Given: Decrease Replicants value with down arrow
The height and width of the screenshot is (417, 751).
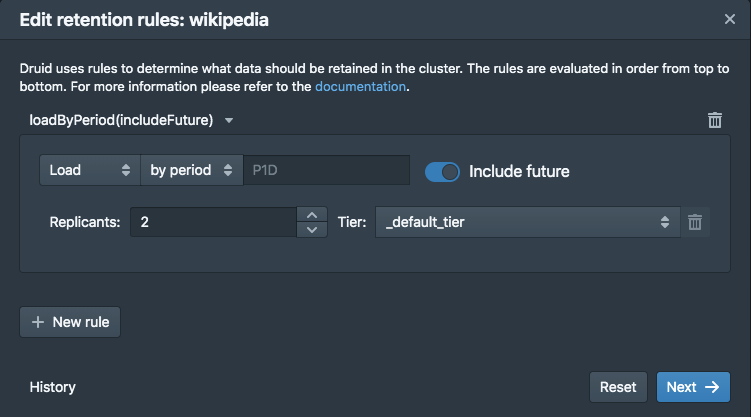Looking at the screenshot, I should click(313, 230).
